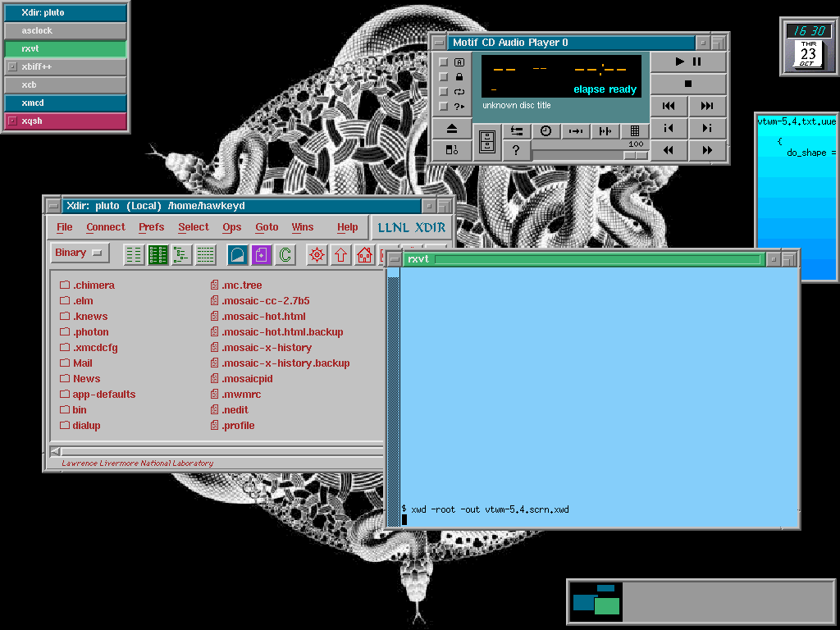Click the blue quarter-circle icon in Xdir toolbar
Image resolution: width=840 pixels, height=630 pixels.
click(237, 255)
